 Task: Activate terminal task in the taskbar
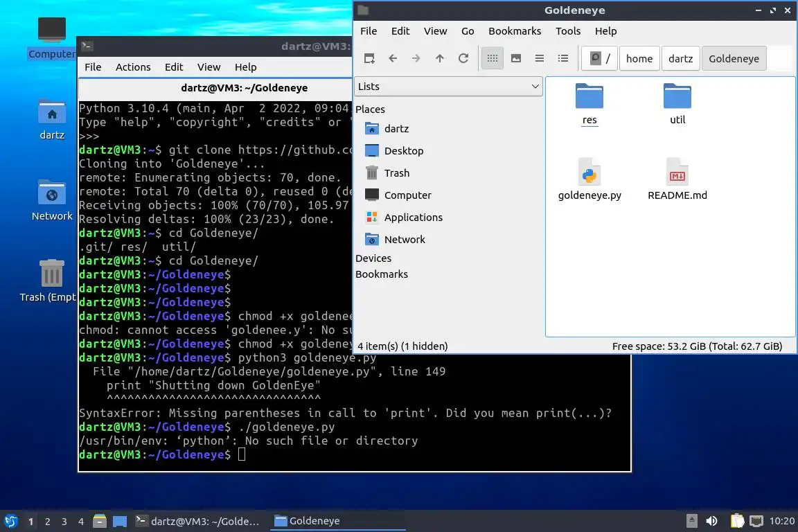click(199, 522)
